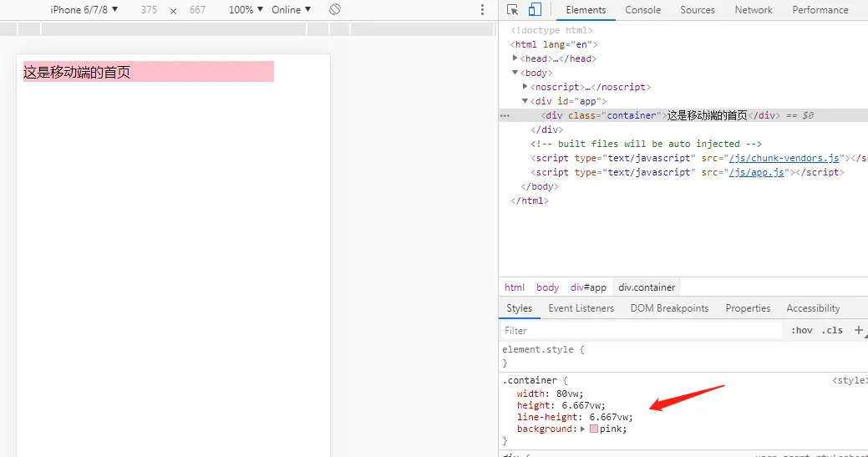The height and width of the screenshot is (457, 868).
Task: Open the Styles pane tab
Action: point(520,308)
